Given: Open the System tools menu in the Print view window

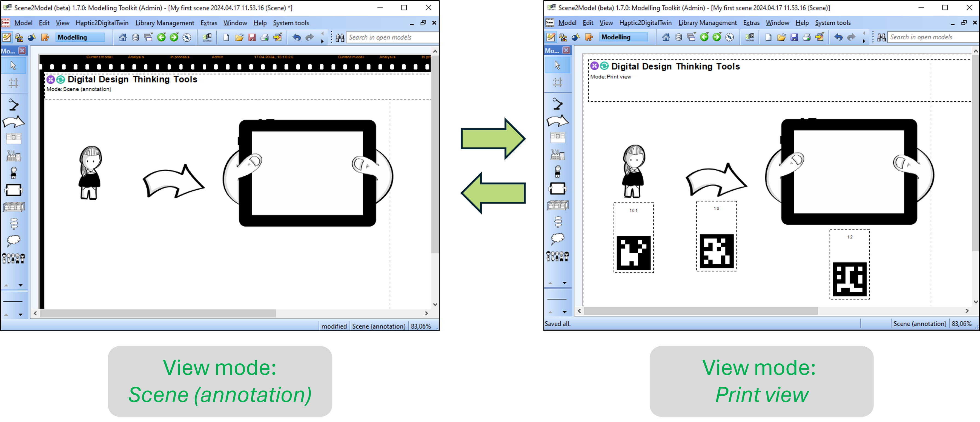Looking at the screenshot, I should (833, 23).
